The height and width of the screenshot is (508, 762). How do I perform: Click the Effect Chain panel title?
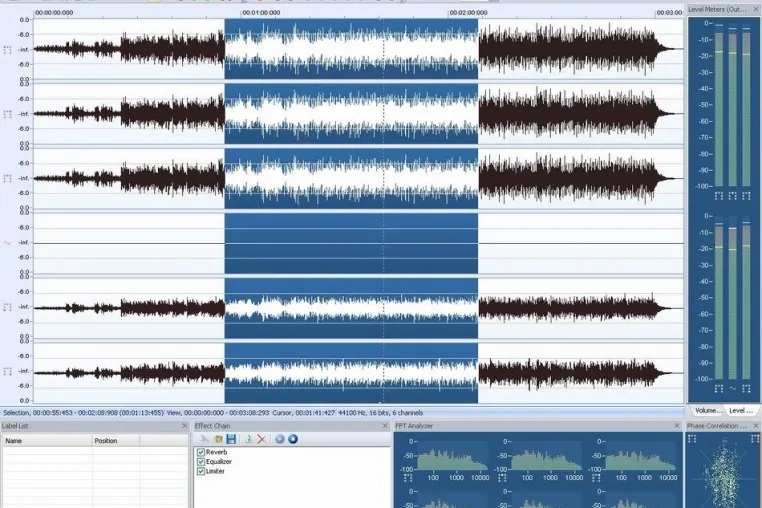212,426
